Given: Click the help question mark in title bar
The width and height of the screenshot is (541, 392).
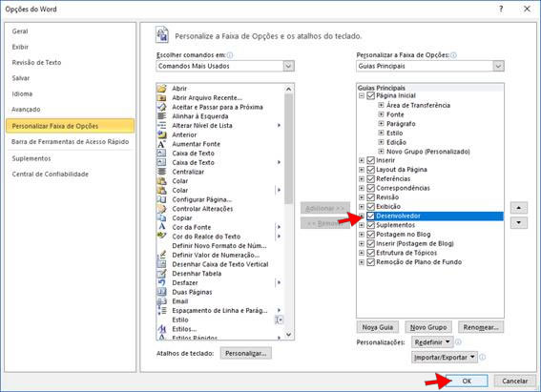Looking at the screenshot, I should [x=501, y=10].
